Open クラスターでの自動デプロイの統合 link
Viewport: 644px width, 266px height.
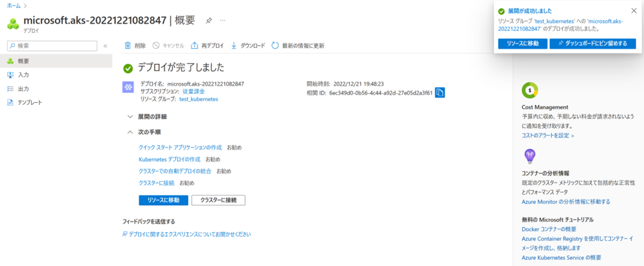(x=175, y=171)
